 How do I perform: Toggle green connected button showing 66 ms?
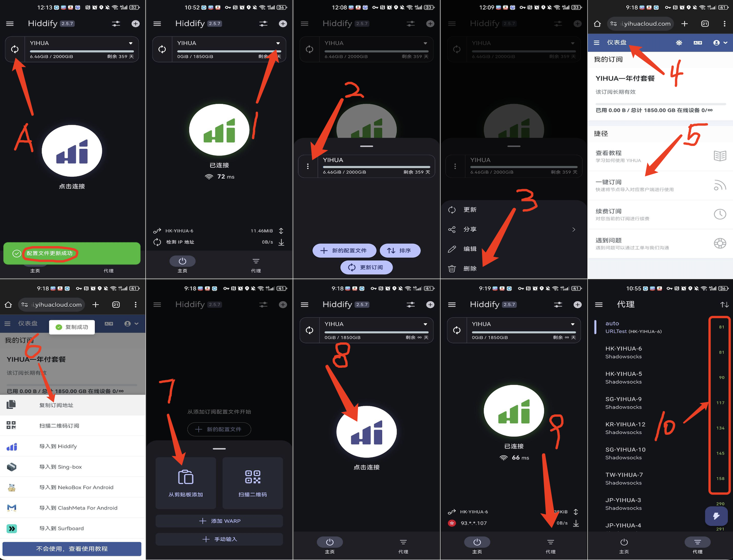pos(514,411)
